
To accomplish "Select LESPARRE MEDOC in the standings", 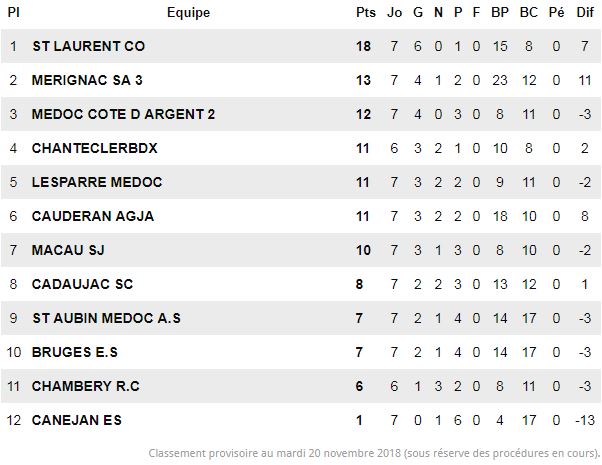I will [x=97, y=182].
